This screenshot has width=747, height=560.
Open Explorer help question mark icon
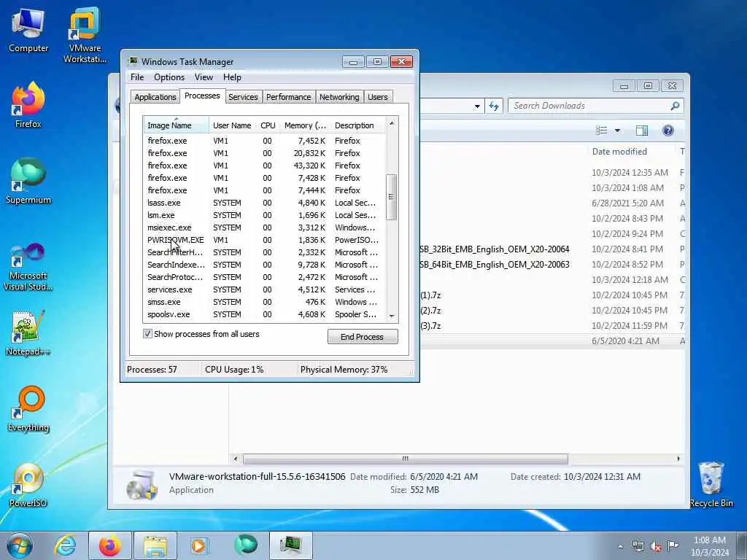coord(668,131)
